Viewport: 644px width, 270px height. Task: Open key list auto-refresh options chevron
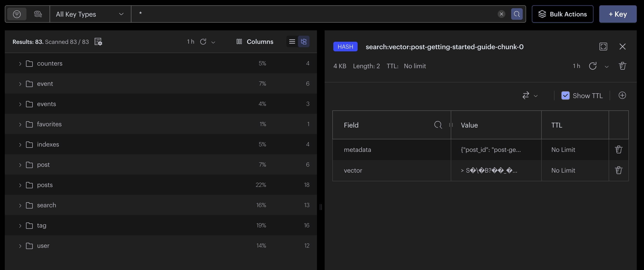(213, 42)
